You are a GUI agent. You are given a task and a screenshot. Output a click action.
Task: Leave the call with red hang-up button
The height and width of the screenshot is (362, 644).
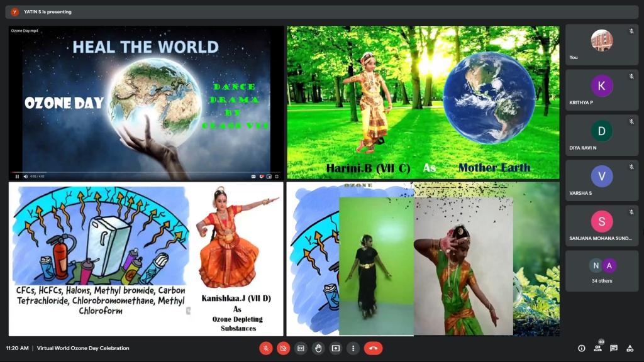pos(373,348)
